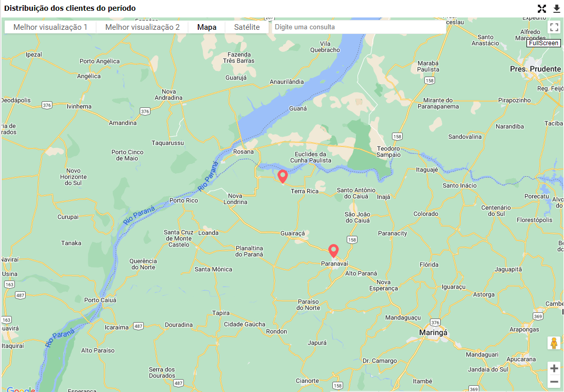Screen dimensions: 564x392
Task: Click route 376 shield near Ivinhema
Action: click(x=47, y=105)
